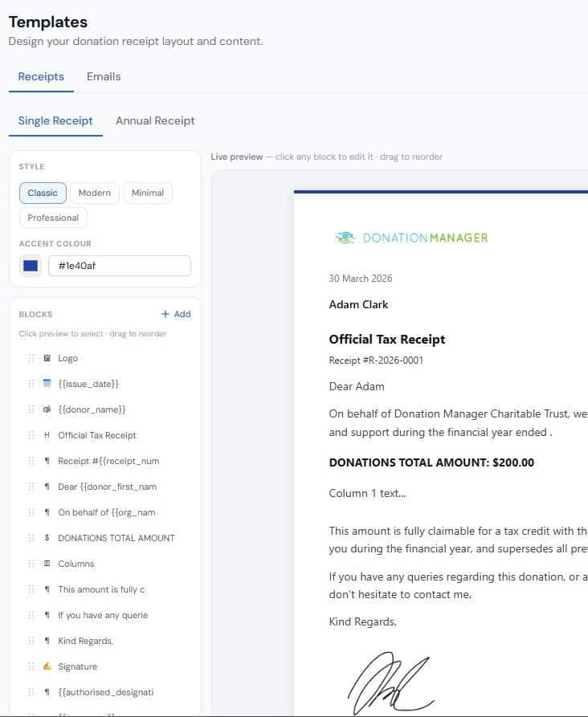Image resolution: width=588 pixels, height=717 pixels.
Task: Click the heading icon for Official Tax Receipt
Action: coord(47,435)
